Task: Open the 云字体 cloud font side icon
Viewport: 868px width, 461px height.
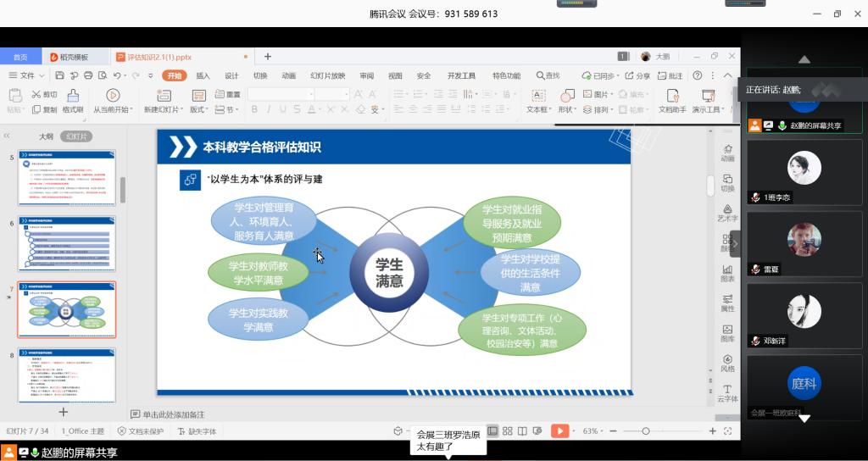Action: point(728,393)
